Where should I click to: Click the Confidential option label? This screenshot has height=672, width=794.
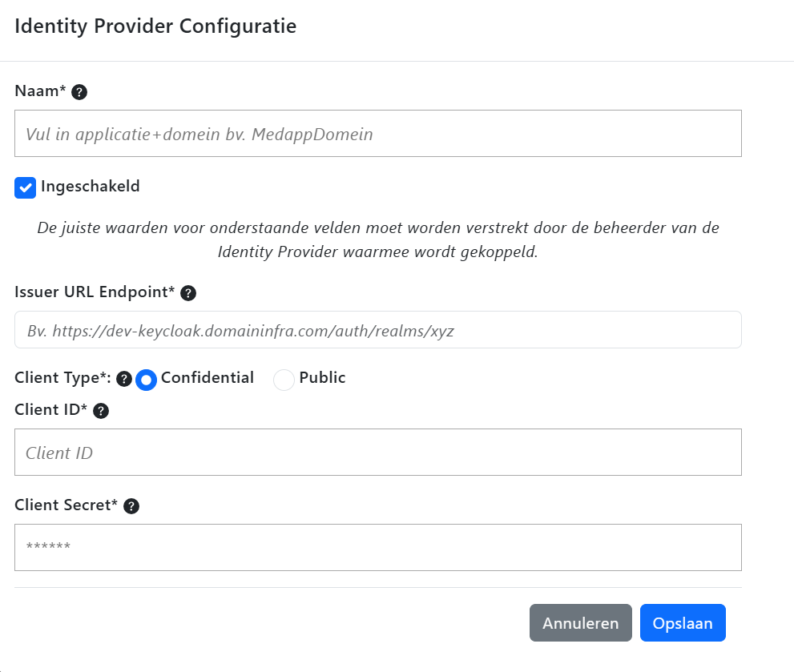coord(208,378)
